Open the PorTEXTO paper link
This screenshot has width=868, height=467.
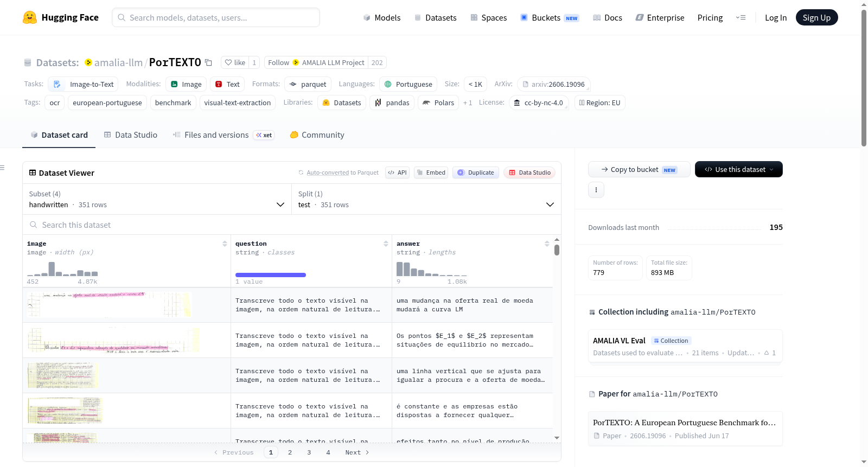pyautogui.click(x=685, y=428)
